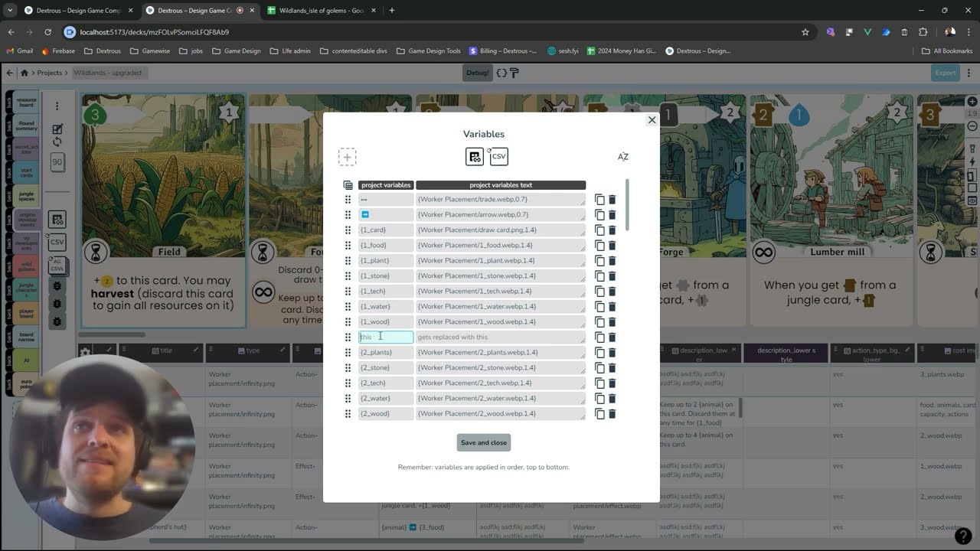Grab the drag handle for {2_wood} row
Image resolution: width=980 pixels, height=551 pixels.
point(348,414)
